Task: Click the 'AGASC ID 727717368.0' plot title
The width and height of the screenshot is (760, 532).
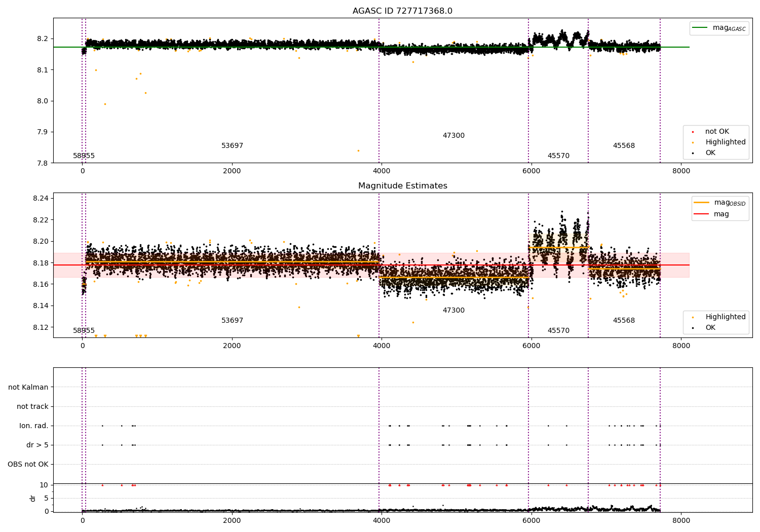Action: coord(402,11)
